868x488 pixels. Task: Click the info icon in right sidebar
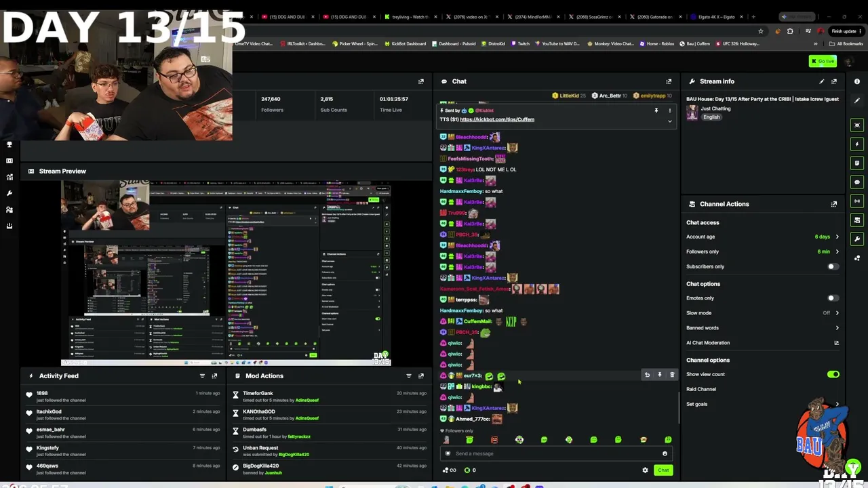(x=857, y=81)
